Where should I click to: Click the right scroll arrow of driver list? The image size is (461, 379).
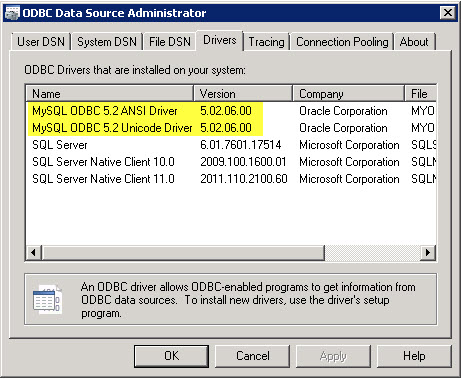pos(428,252)
